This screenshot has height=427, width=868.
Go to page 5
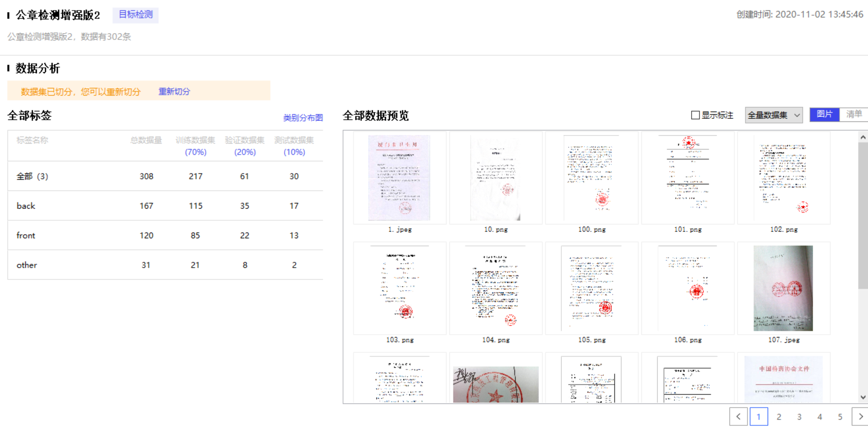pos(840,416)
